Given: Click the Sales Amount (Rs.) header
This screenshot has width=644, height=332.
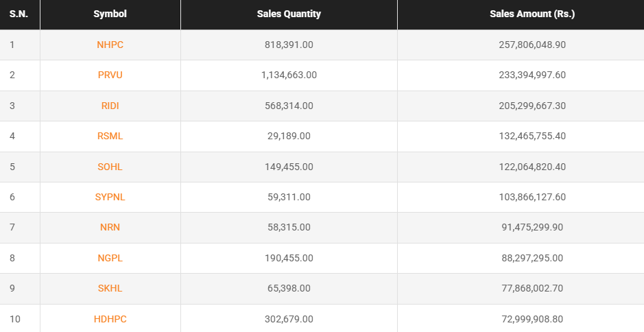Looking at the screenshot, I should (x=532, y=14).
